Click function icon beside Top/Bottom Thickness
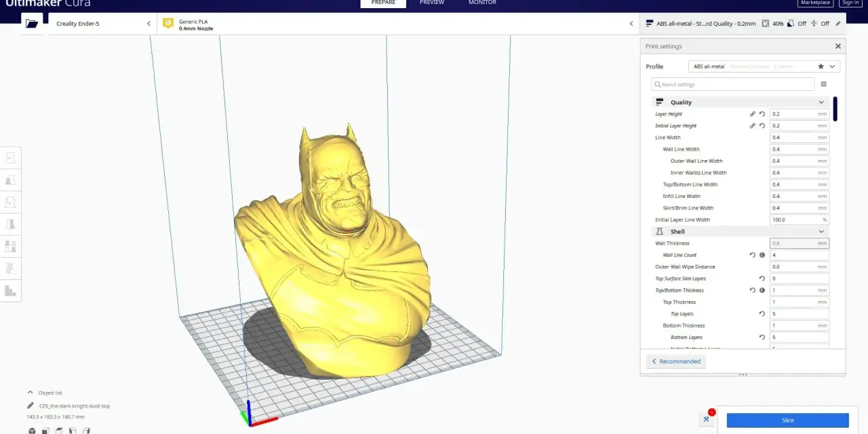The width and height of the screenshot is (868, 434). pyautogui.click(x=762, y=290)
